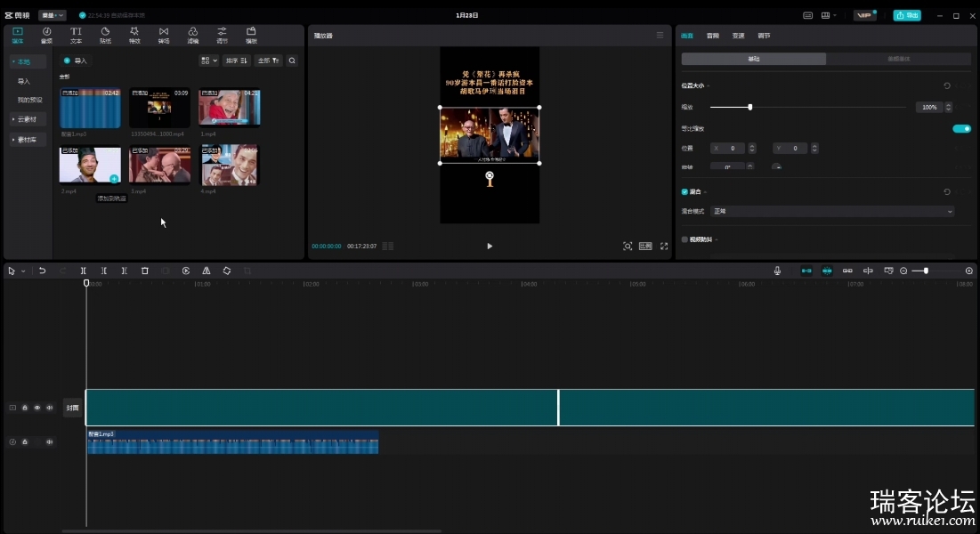Delete the selected clip with trash icon

tap(145, 271)
